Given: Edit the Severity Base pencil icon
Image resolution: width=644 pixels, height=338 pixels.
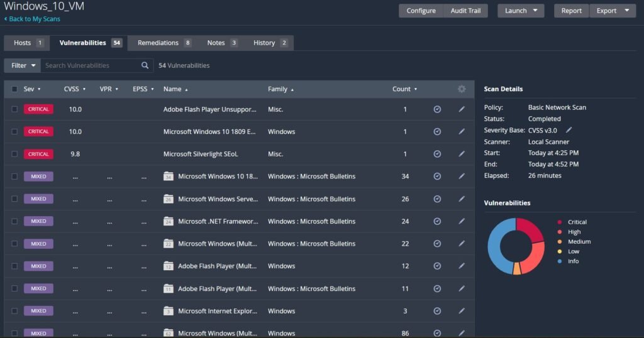Looking at the screenshot, I should 569,130.
